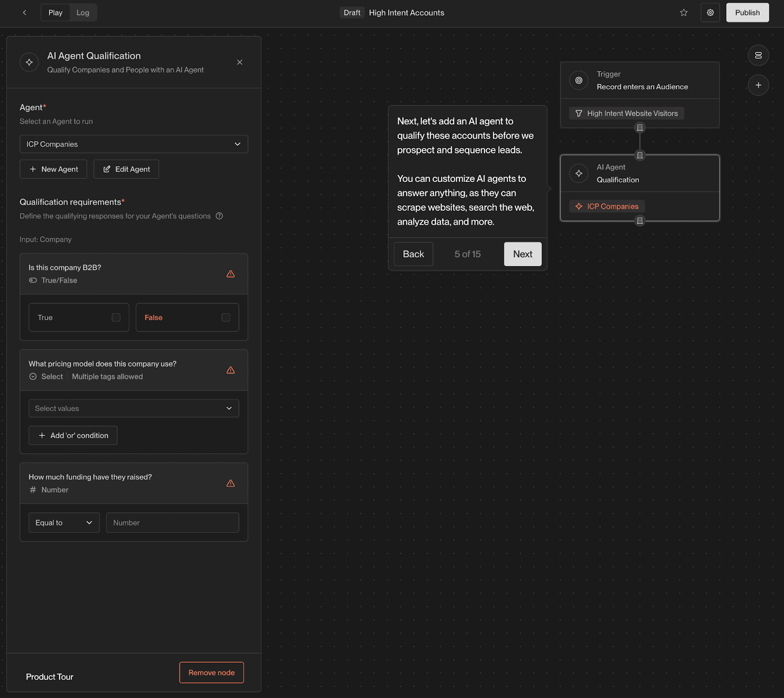Image resolution: width=784 pixels, height=698 pixels.
Task: Click the Draft status badge
Action: [352, 13]
